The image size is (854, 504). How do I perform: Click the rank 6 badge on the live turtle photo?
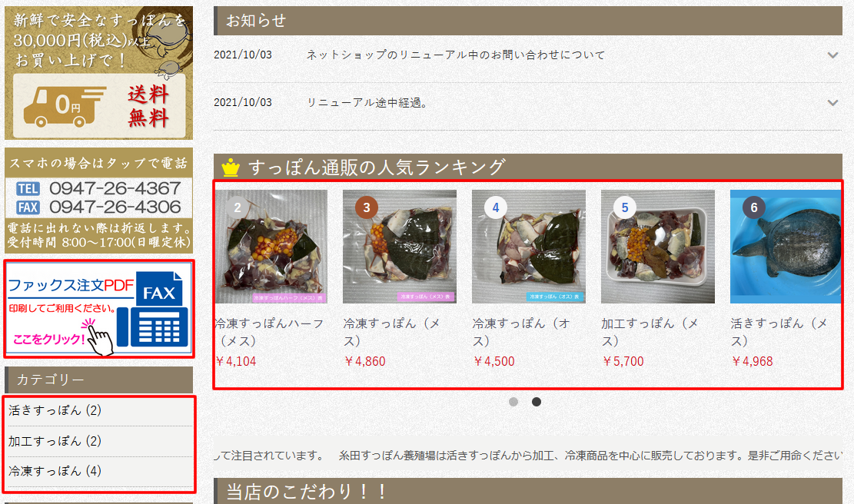(754, 207)
